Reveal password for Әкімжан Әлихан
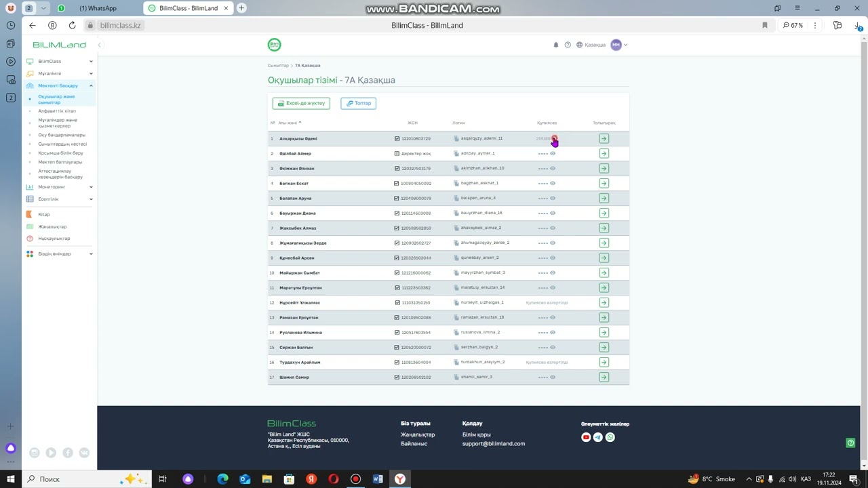This screenshot has width=868, height=488. coord(553,168)
